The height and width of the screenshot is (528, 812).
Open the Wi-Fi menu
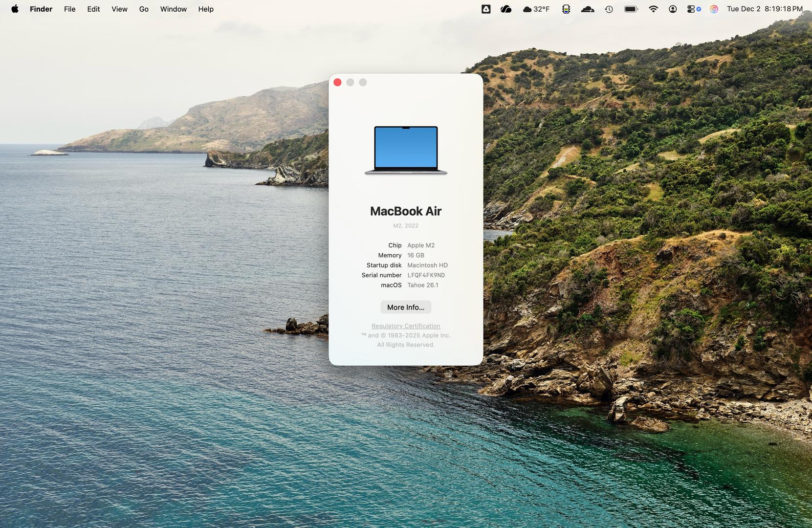(x=653, y=9)
